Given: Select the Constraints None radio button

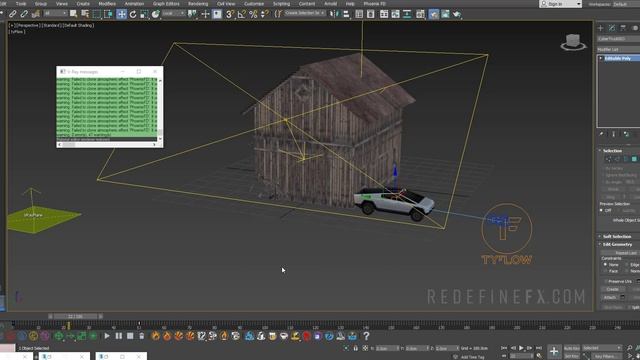Looking at the screenshot, I should [605, 264].
